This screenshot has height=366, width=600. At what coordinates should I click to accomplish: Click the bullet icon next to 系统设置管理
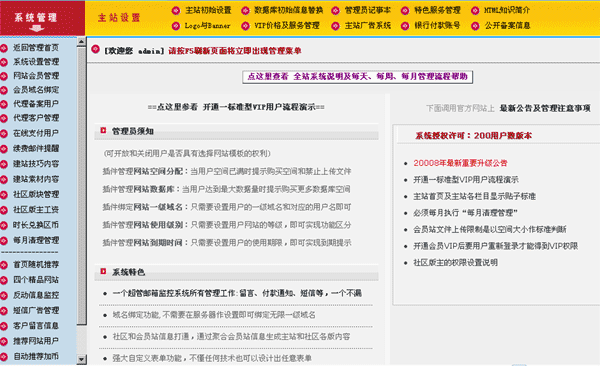coord(4,62)
